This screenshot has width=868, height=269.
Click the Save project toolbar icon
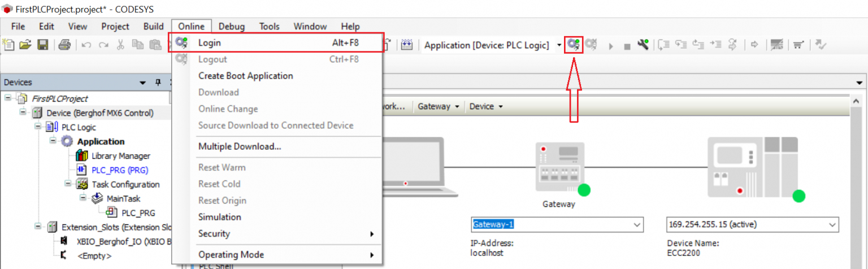tap(42, 45)
